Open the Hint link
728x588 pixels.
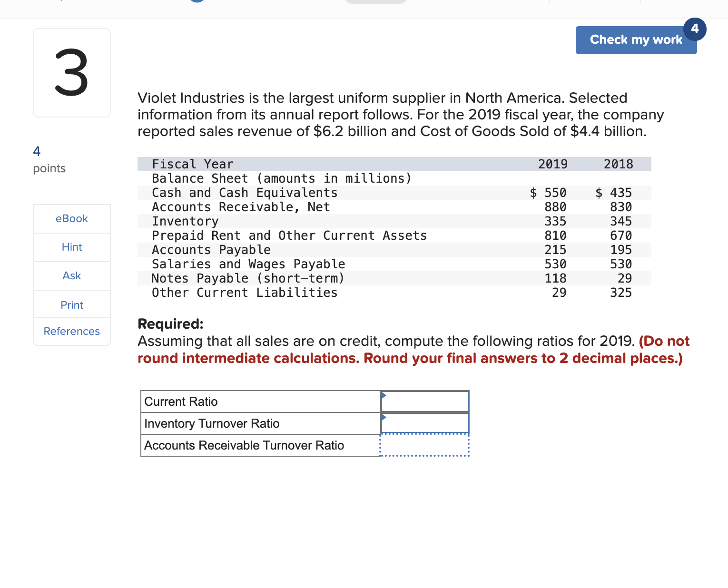pyautogui.click(x=72, y=247)
